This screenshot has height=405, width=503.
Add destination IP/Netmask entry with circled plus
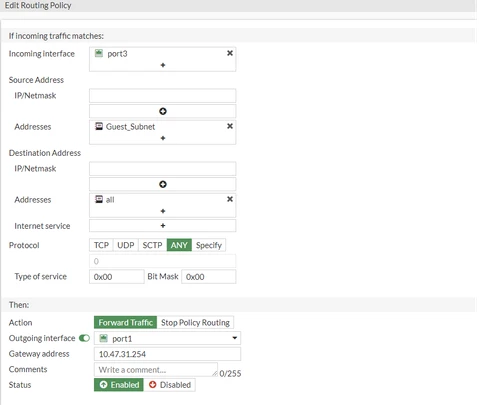coord(163,184)
